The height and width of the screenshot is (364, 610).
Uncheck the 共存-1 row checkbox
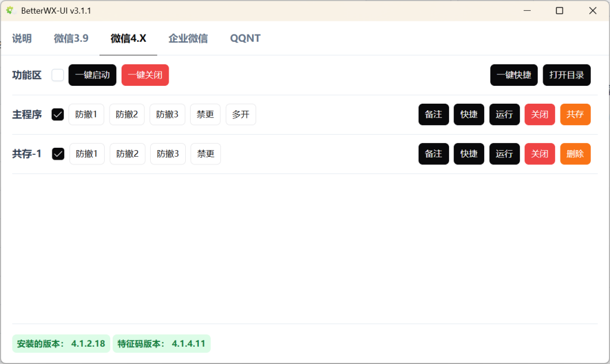tap(57, 153)
